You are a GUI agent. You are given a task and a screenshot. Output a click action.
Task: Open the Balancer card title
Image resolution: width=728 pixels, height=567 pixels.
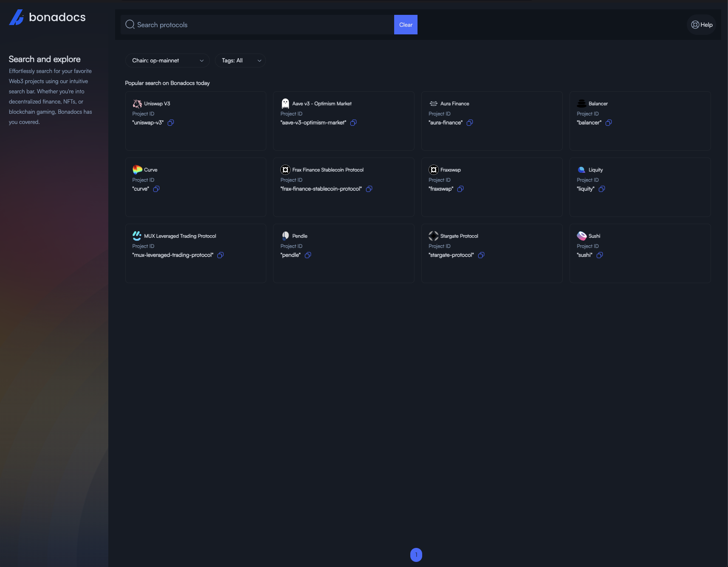[598, 104]
